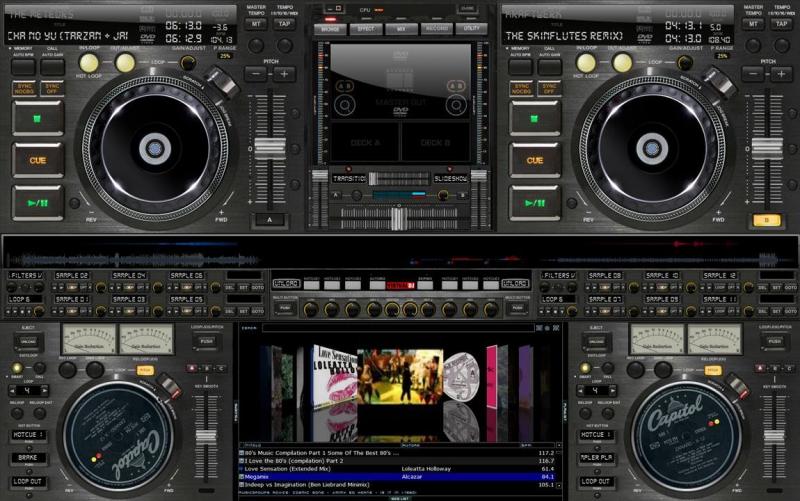Click the left deck hot loop in button
This screenshot has height=501, width=800.
(89, 63)
